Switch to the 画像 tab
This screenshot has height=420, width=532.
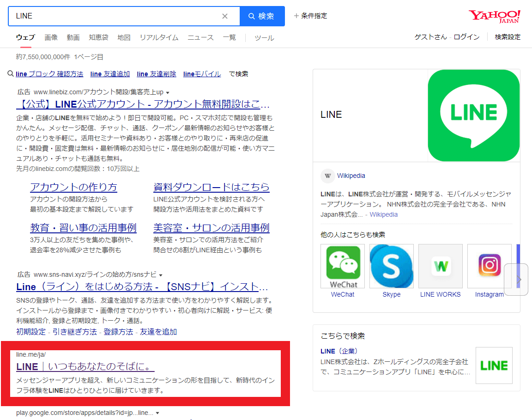click(x=51, y=37)
